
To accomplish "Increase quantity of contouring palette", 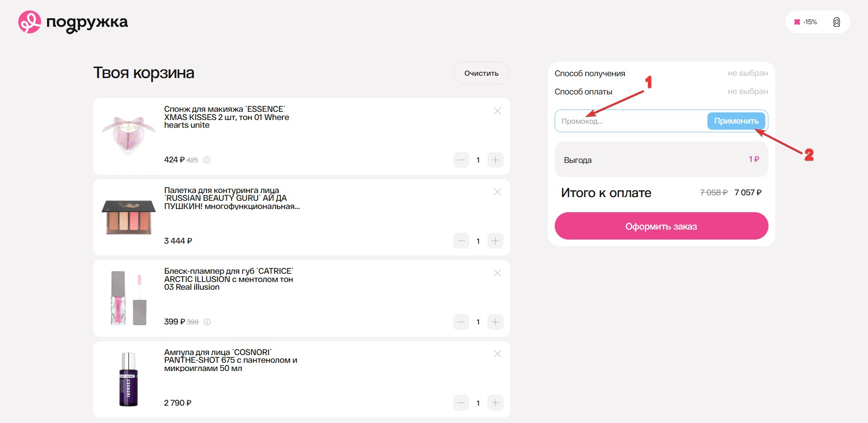I will point(495,241).
